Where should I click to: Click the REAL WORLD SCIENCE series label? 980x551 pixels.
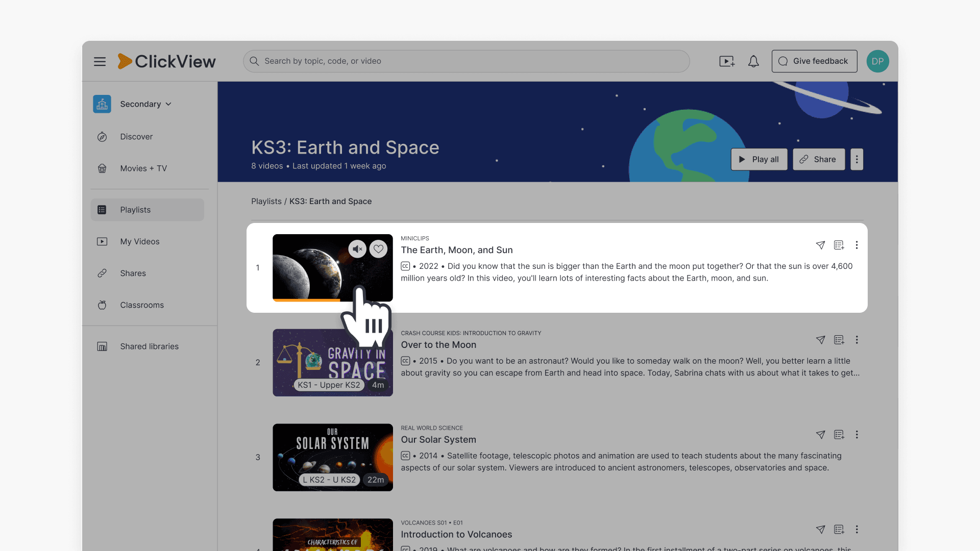[x=432, y=428]
